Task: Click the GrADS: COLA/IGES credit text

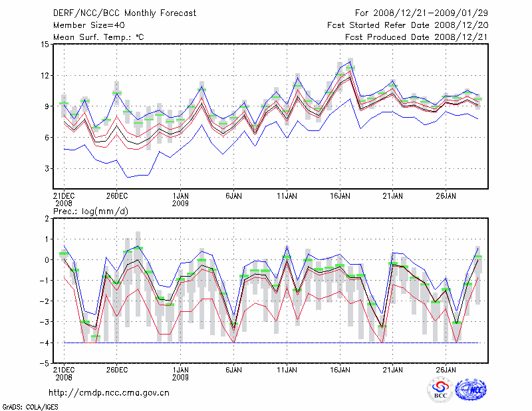Action: [29, 406]
